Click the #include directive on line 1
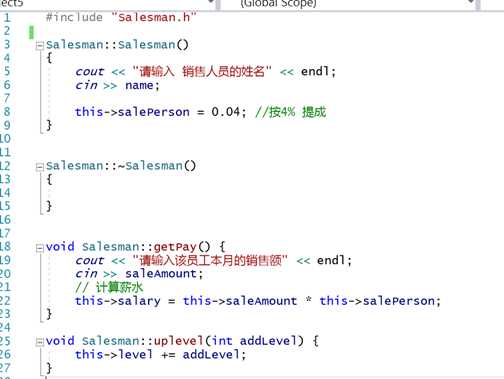 [x=74, y=17]
